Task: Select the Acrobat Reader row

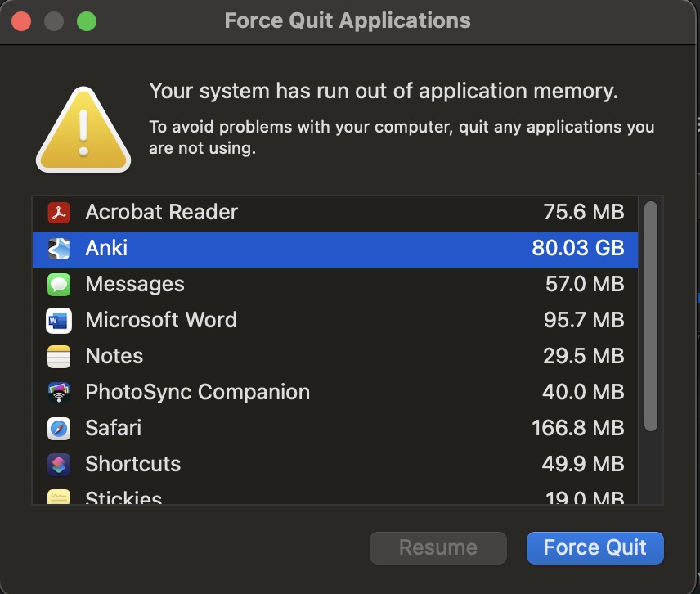Action: (x=327, y=213)
